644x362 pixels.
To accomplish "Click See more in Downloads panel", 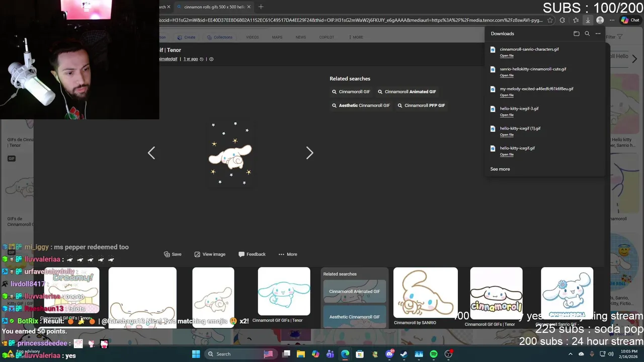I will tap(500, 169).
